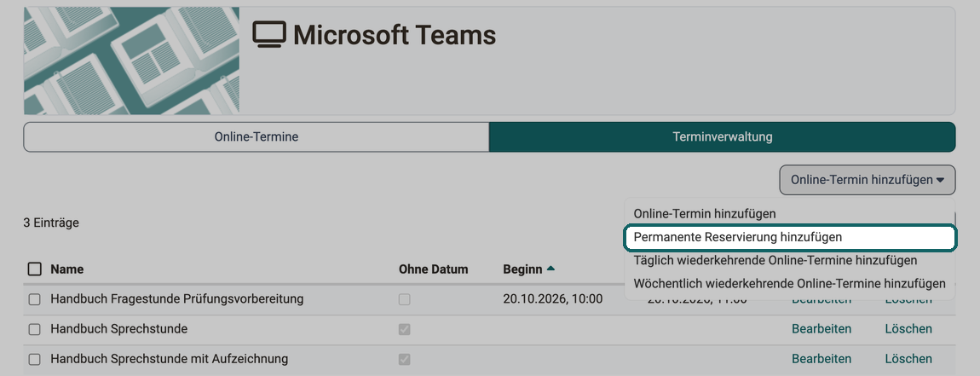Check the Handbuch Sprechstunde row checkbox
Image resolution: width=980 pixels, height=376 pixels.
34,329
